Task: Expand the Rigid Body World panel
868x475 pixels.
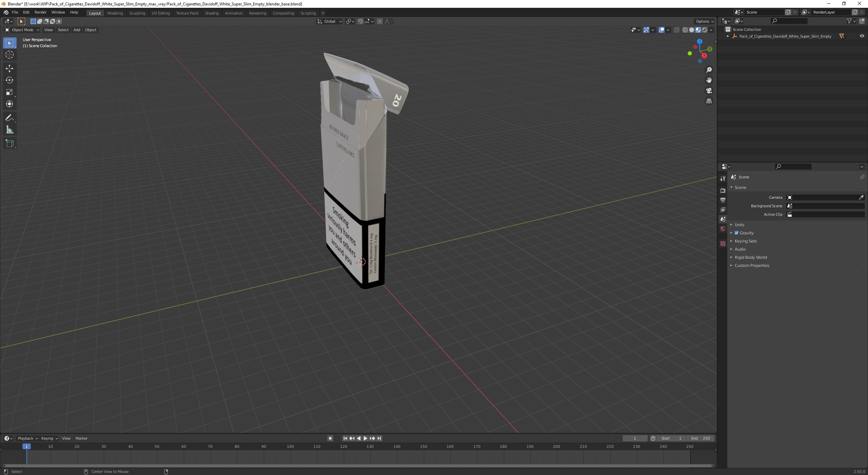Action: [750, 257]
